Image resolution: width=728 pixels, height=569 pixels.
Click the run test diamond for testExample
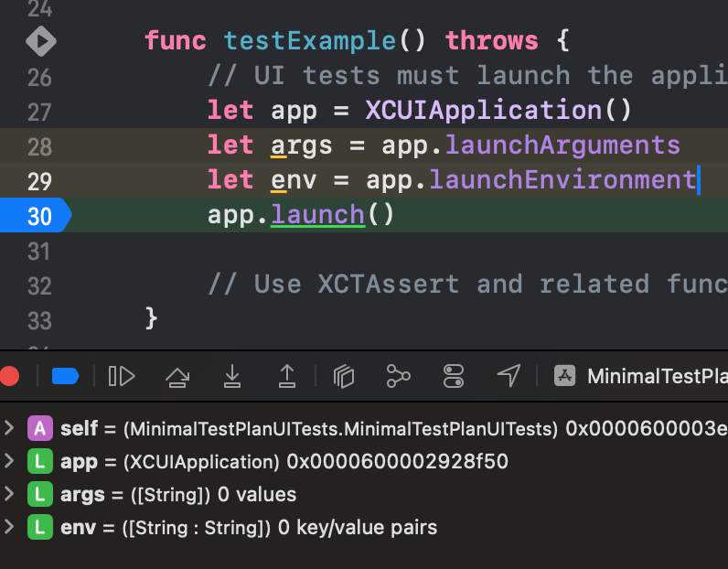pos(40,41)
